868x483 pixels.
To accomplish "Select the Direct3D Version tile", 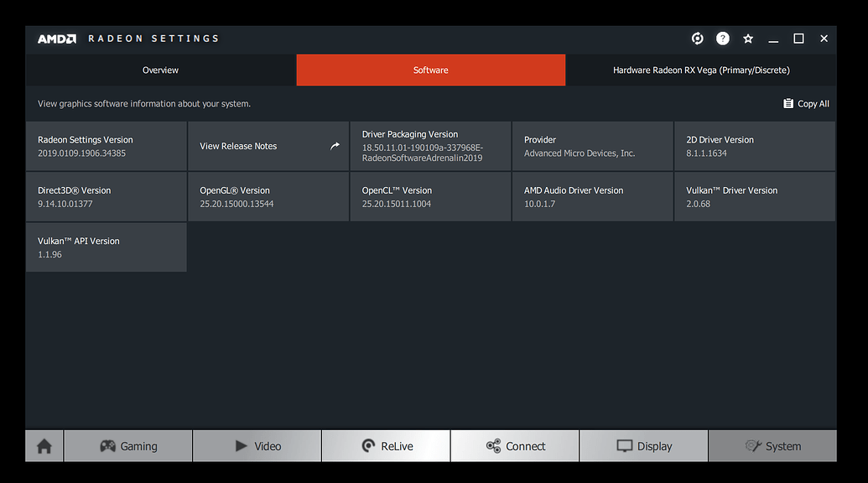I will coord(107,196).
